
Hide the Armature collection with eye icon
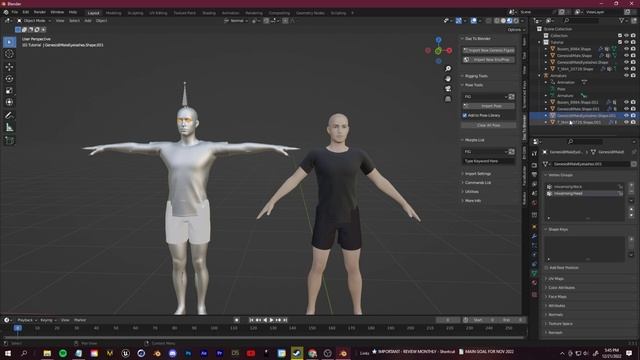tap(627, 76)
